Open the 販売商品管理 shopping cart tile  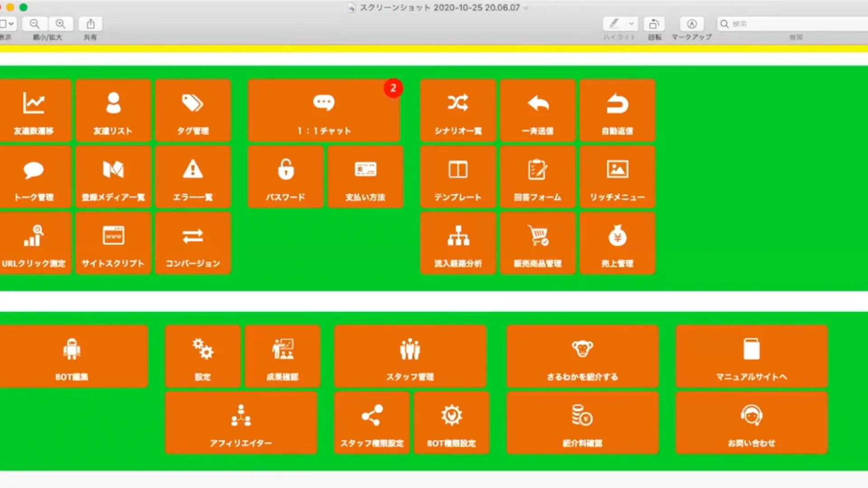click(x=538, y=244)
